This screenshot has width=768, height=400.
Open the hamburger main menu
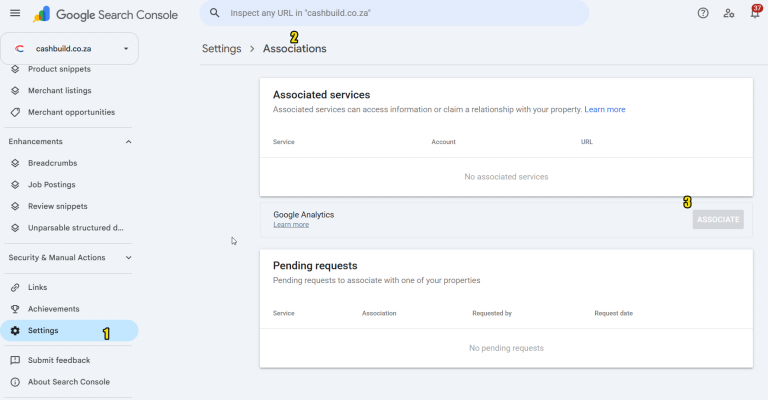(15, 13)
